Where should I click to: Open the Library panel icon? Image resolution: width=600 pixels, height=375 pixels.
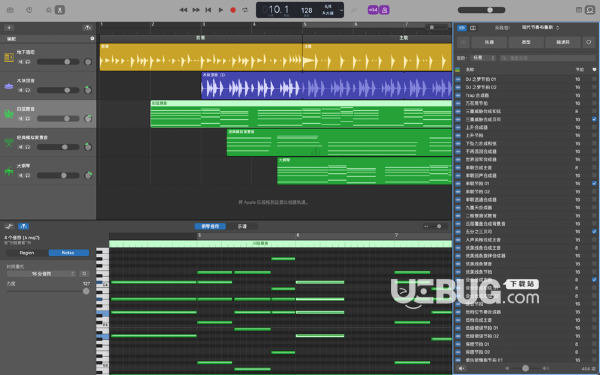coord(10,10)
